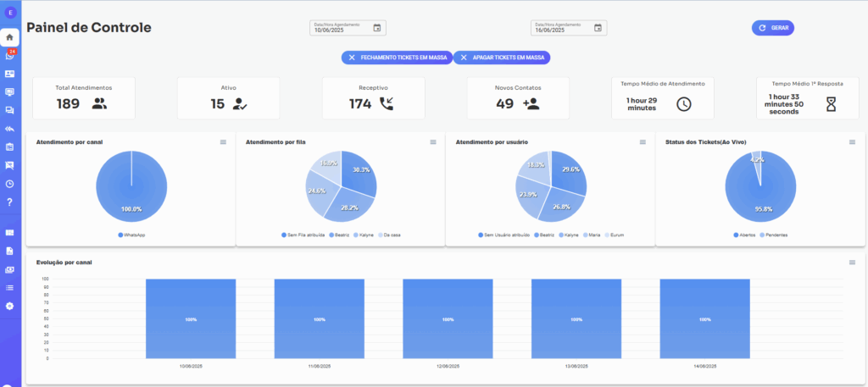Toggle Pendentes legend in Status dos Tickets
Viewport: 868px width, 387px height.
click(776, 235)
